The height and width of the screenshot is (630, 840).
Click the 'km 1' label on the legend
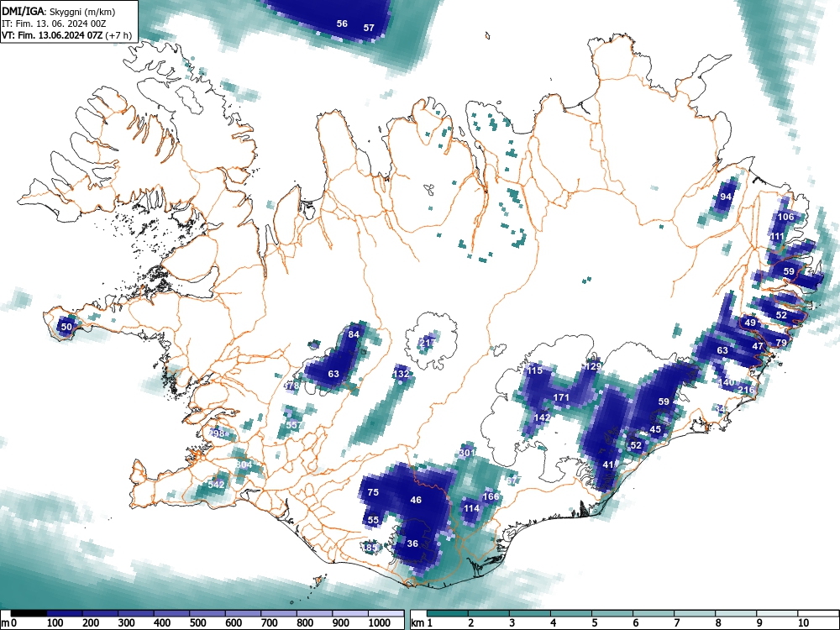point(423,623)
